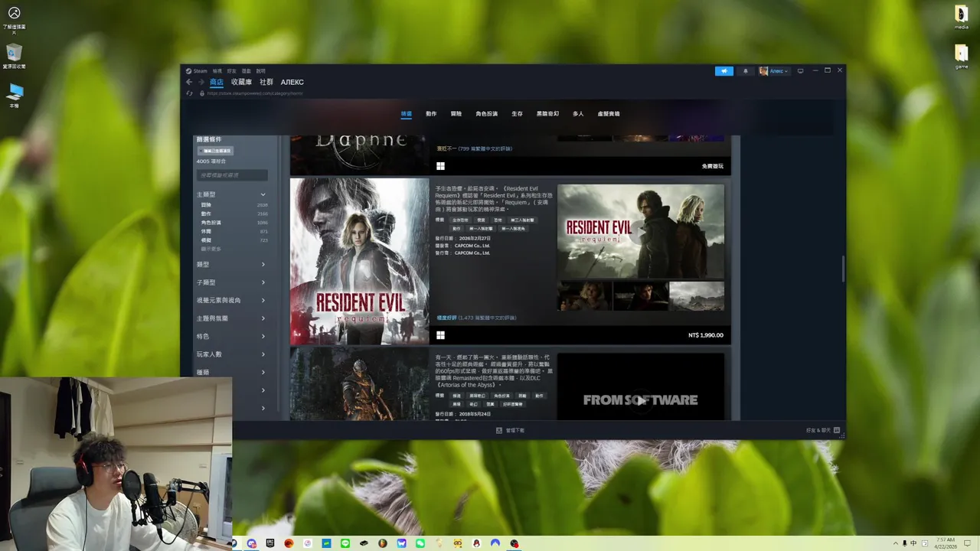Open the Steam menu in title bar

(197, 71)
